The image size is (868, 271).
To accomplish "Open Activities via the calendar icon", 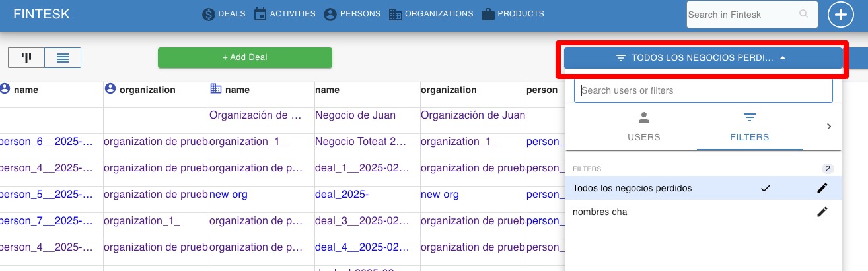I will [x=260, y=14].
